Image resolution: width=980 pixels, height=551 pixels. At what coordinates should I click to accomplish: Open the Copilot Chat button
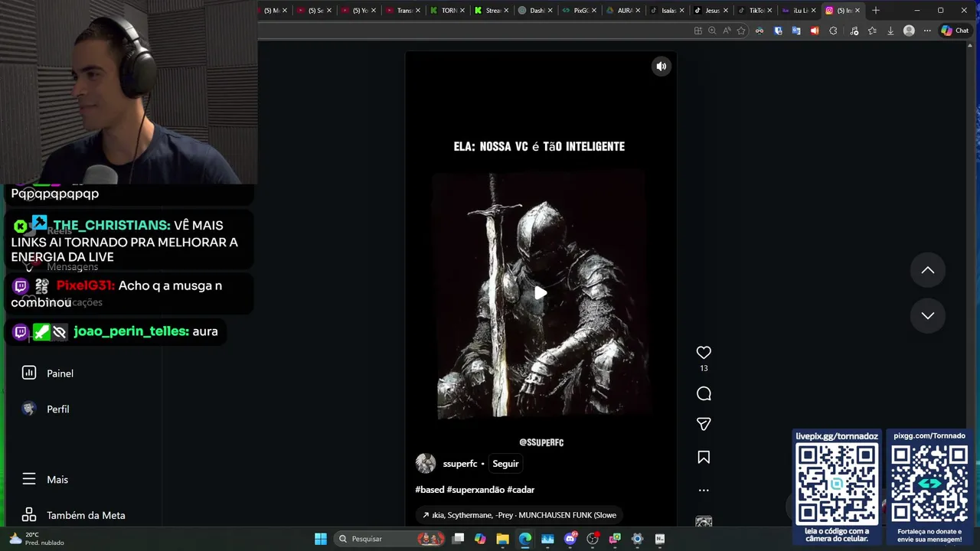(x=954, y=31)
